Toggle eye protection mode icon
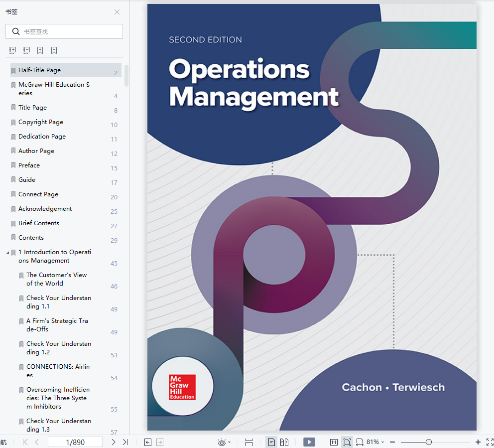Screen dimensions: 494x448 (x=222, y=443)
